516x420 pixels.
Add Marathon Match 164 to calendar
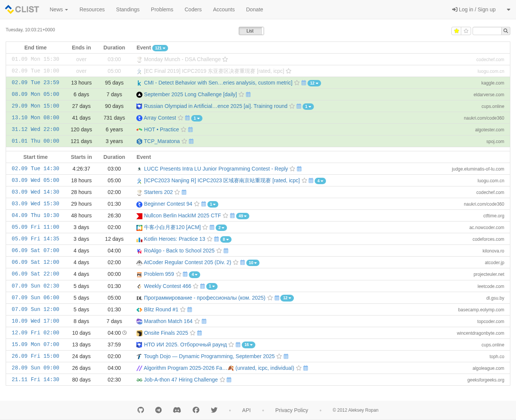(204, 322)
